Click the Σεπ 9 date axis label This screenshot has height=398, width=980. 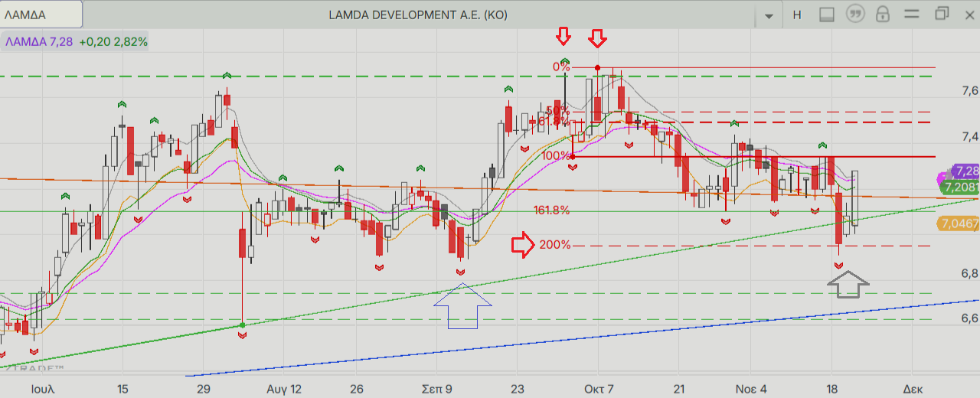coord(437,389)
